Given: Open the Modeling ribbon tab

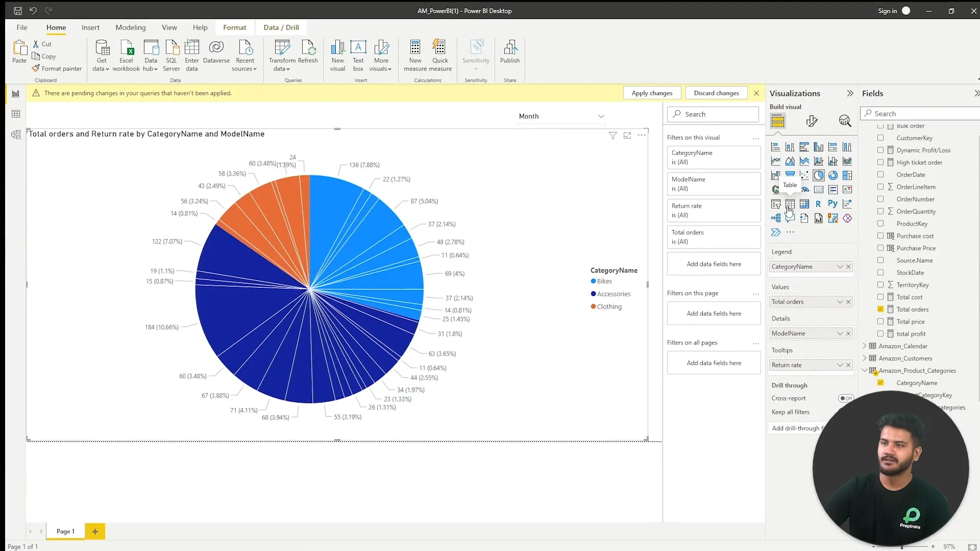Looking at the screenshot, I should (x=130, y=28).
